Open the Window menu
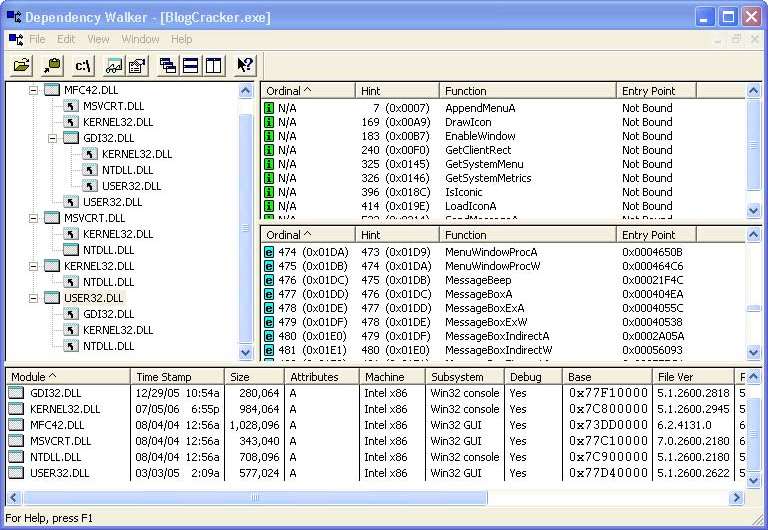768x530 pixels. [x=140, y=39]
